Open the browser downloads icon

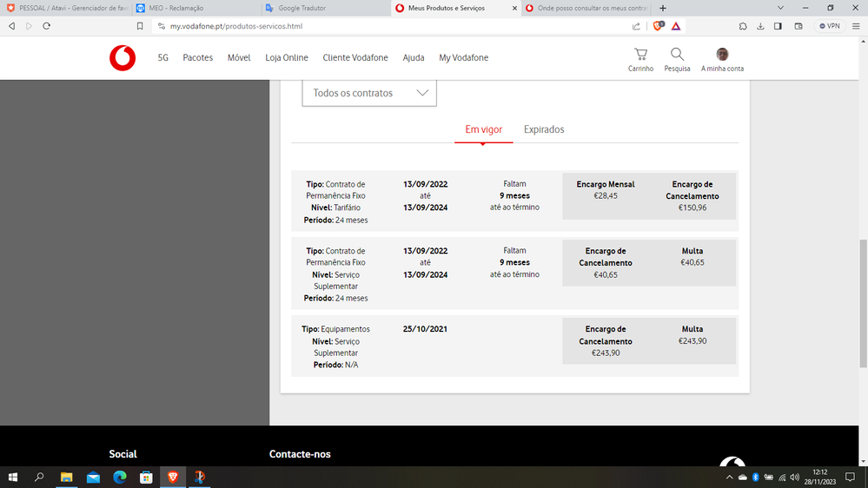[760, 26]
